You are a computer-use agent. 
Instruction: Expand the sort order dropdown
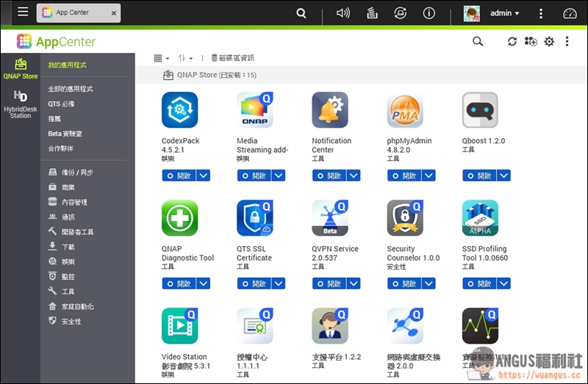[x=185, y=58]
